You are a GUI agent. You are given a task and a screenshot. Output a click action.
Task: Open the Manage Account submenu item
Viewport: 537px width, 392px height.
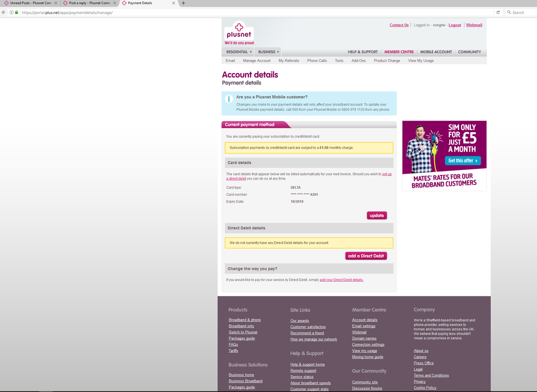coord(256,61)
